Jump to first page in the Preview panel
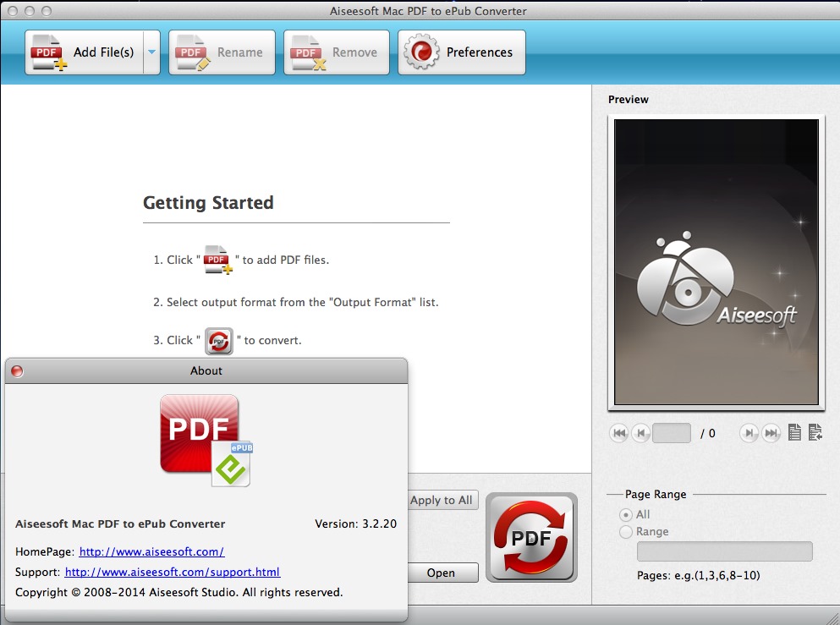The width and height of the screenshot is (840, 625). click(x=619, y=432)
